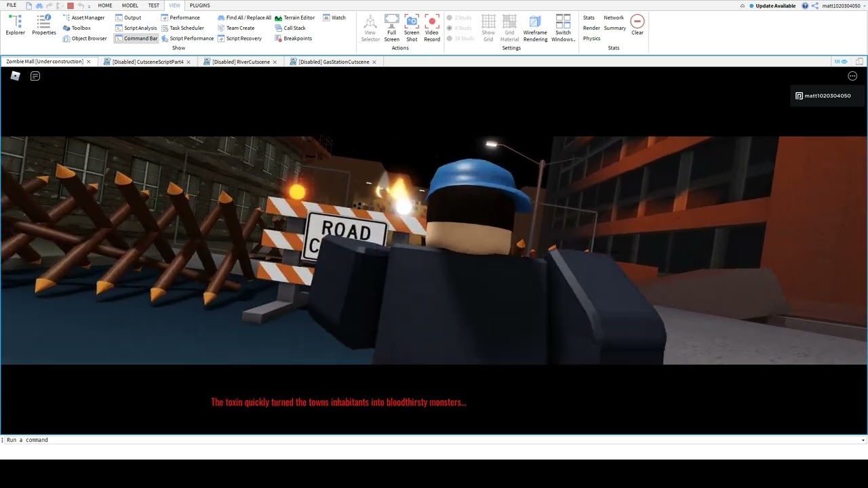Select the 4 Studs grid option
Screen dimensions: 868x488
460,28
